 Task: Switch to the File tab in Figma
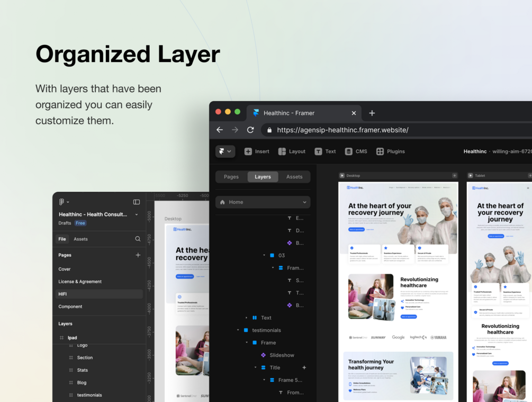[x=62, y=239]
